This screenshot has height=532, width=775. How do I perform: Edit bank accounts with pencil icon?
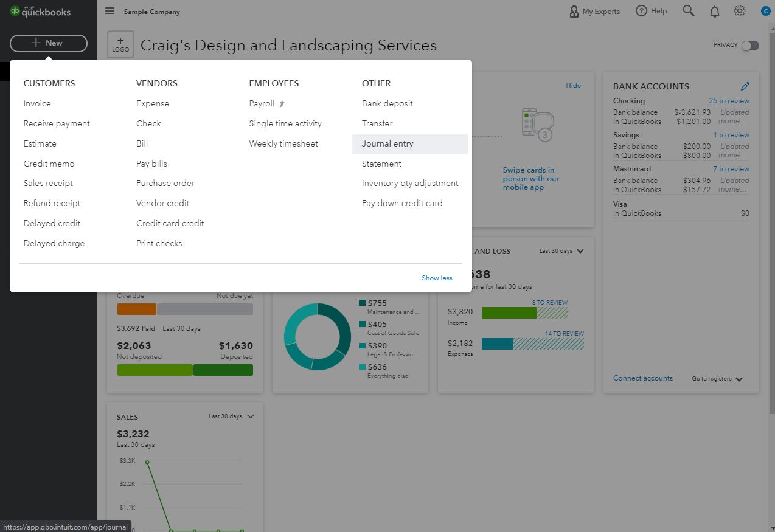(745, 86)
